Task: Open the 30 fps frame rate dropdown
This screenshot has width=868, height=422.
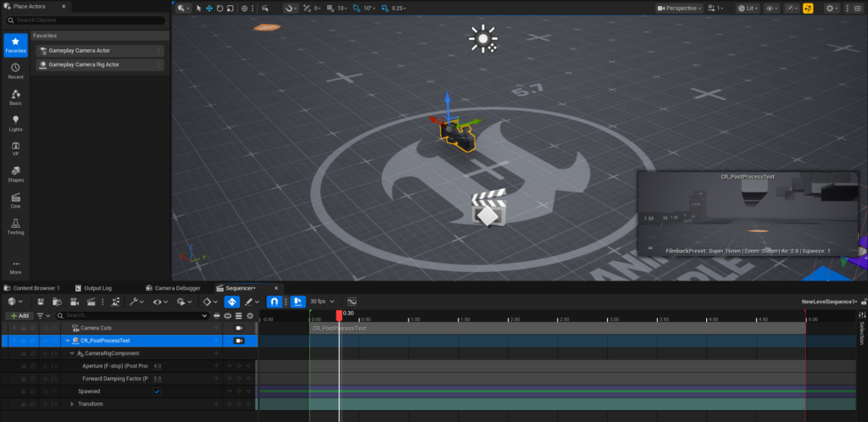Action: pos(323,301)
